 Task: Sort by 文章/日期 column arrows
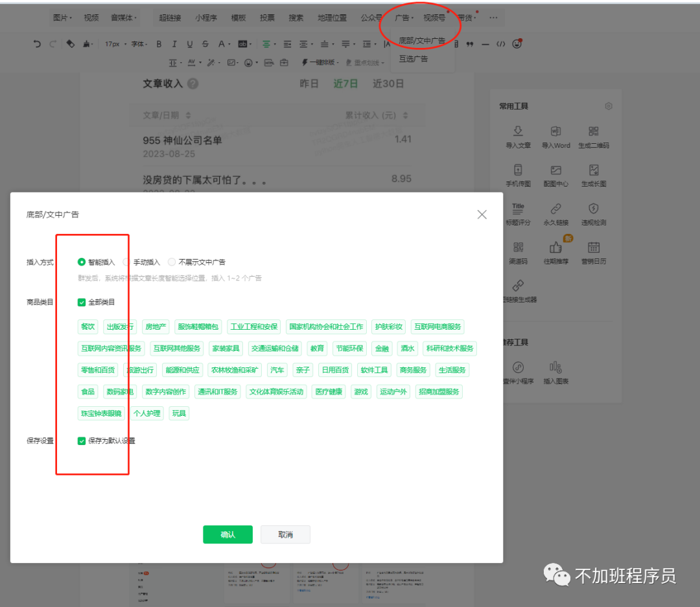coord(189,115)
